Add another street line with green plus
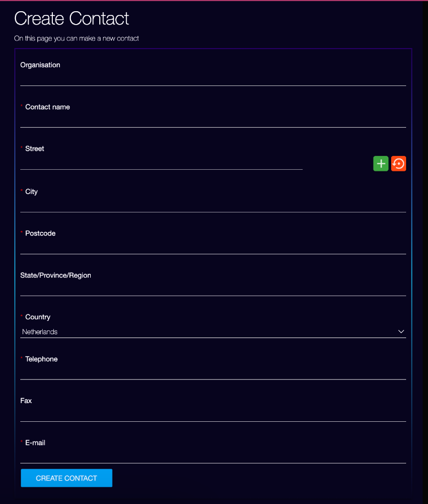The height and width of the screenshot is (504, 428). pyautogui.click(x=381, y=163)
